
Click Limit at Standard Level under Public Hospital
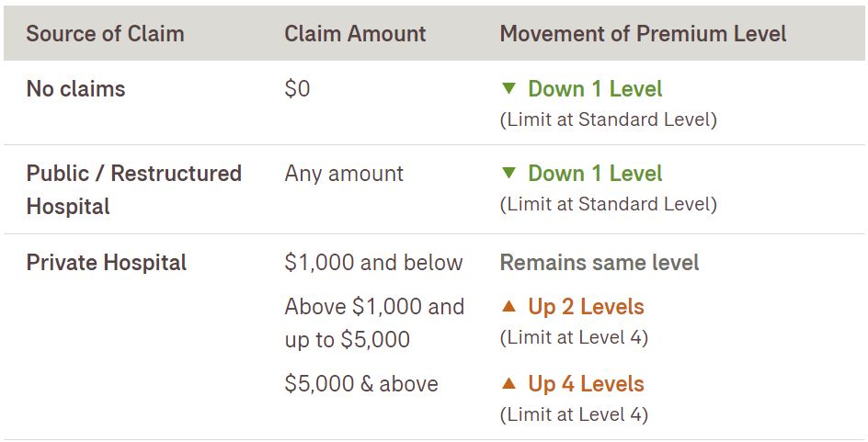(608, 204)
